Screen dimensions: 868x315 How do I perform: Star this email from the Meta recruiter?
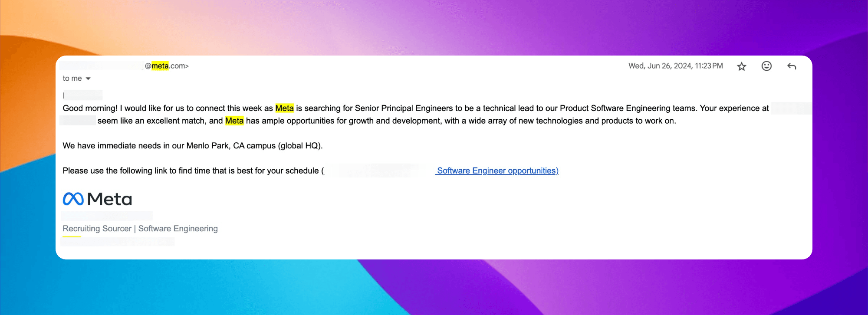click(742, 66)
